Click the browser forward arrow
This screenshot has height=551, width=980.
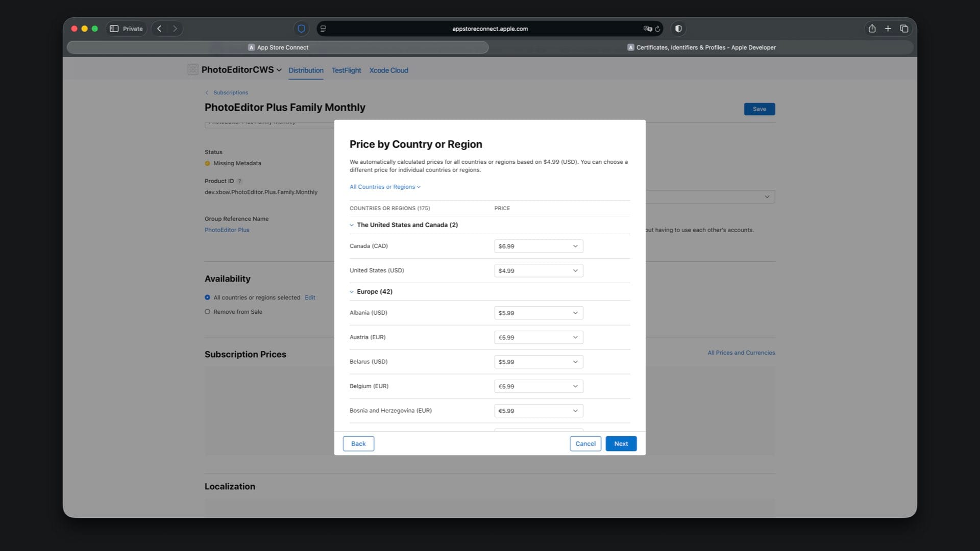tap(175, 29)
